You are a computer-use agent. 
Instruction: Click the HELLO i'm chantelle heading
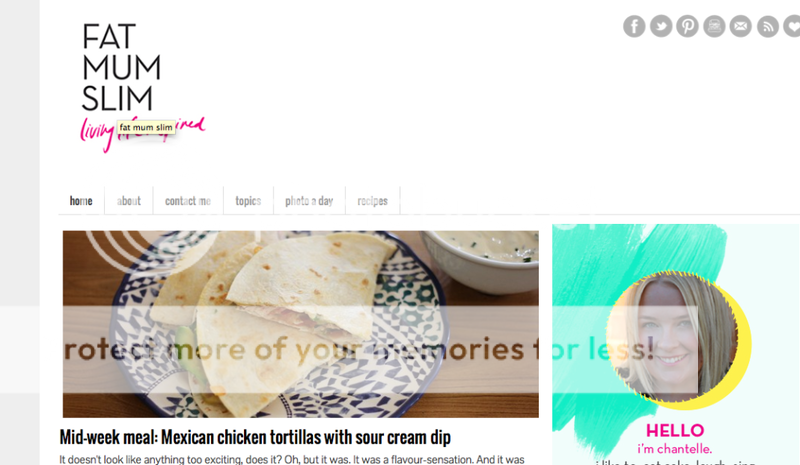tap(674, 438)
